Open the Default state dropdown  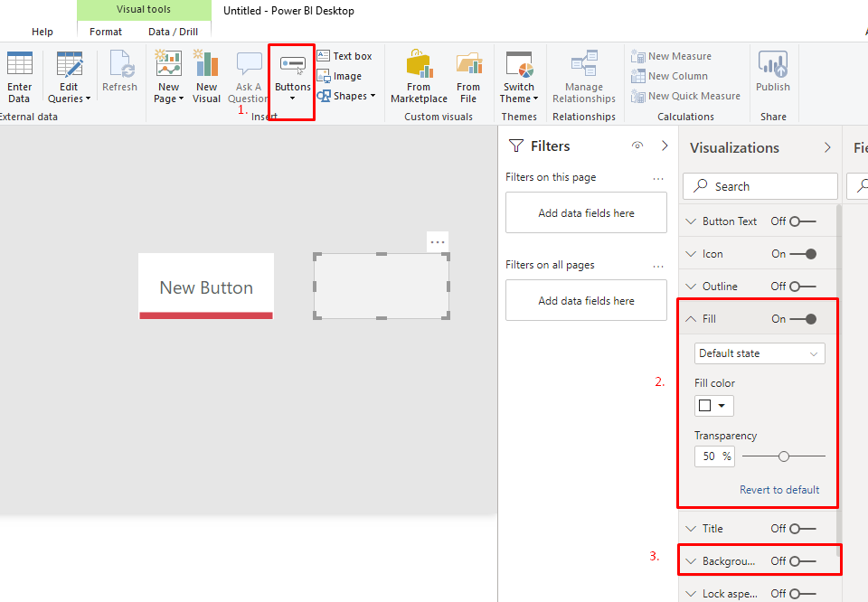tap(759, 353)
